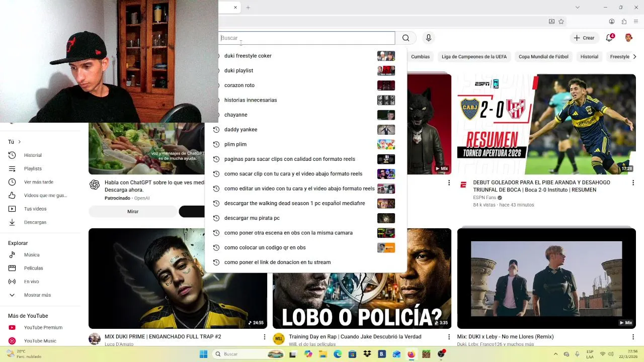644x362 pixels.
Task: Click the install app icon in address bar
Action: [551, 22]
